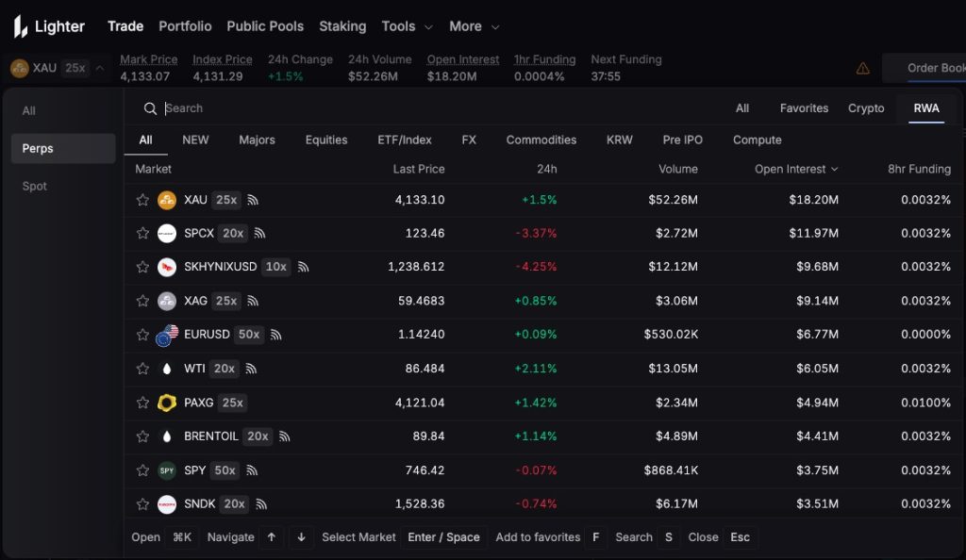Select the Commodities filter tab
Image resolution: width=966 pixels, height=560 pixels.
click(x=541, y=140)
